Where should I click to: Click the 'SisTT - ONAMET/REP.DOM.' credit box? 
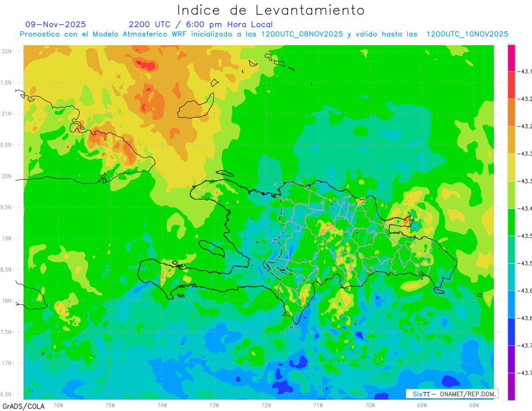(452, 394)
